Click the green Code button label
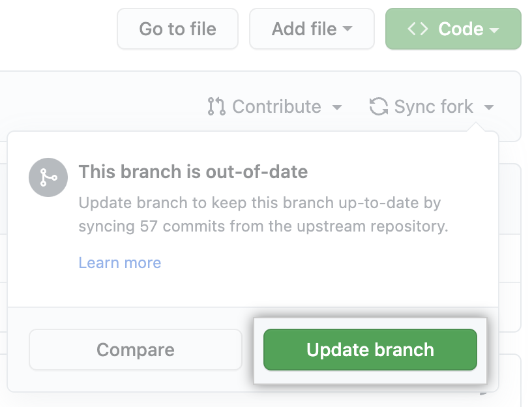The height and width of the screenshot is (407, 532). pos(461,29)
